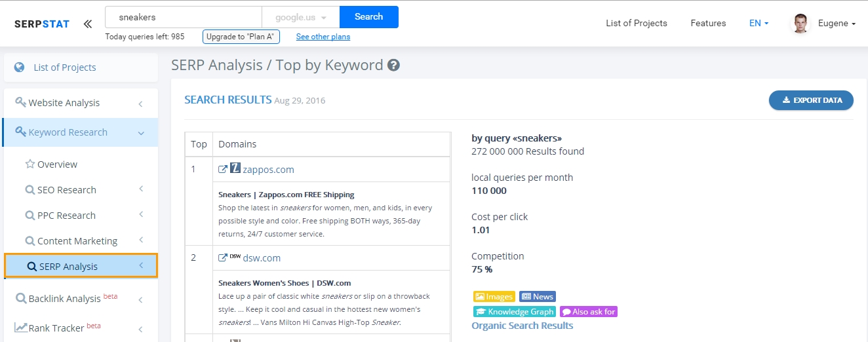This screenshot has height=342, width=868.
Task: Click the keyword search input field
Action: 184,17
